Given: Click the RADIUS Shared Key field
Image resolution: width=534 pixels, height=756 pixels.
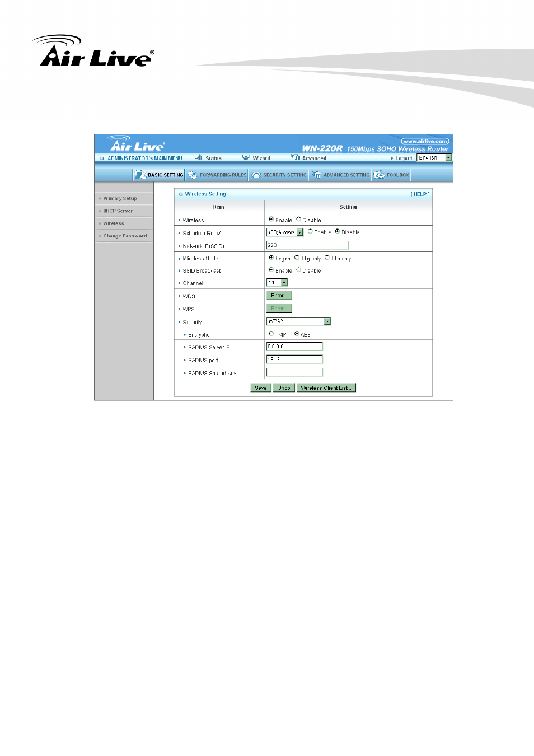Looking at the screenshot, I should [294, 372].
